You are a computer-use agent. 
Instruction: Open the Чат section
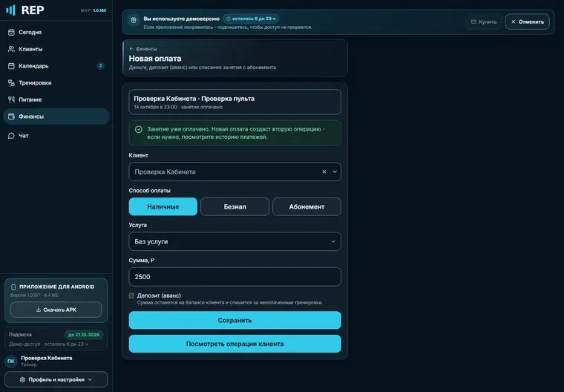(x=56, y=136)
